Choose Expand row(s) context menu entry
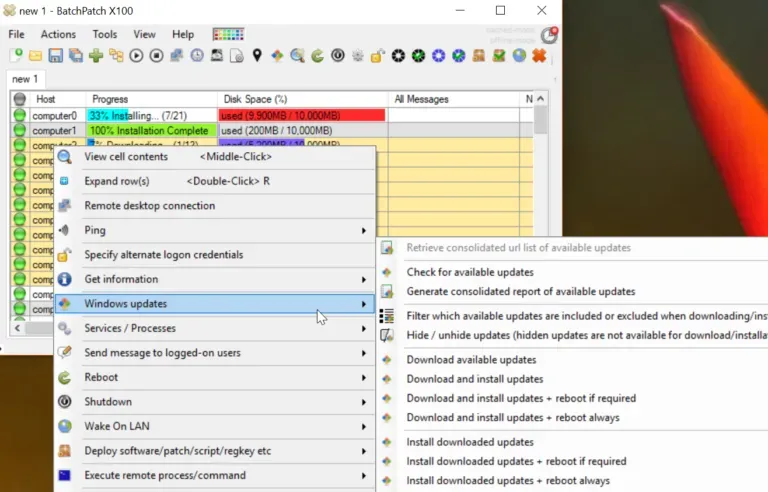The height and width of the screenshot is (492, 768). pos(215,181)
